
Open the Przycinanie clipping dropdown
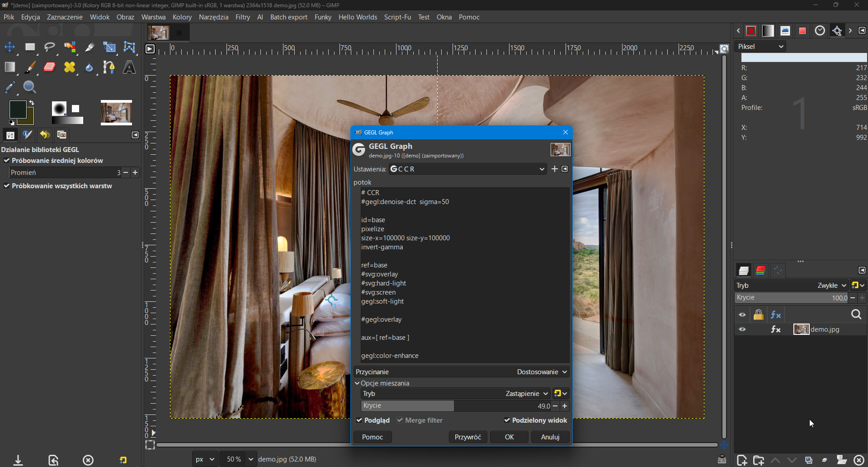461,372
